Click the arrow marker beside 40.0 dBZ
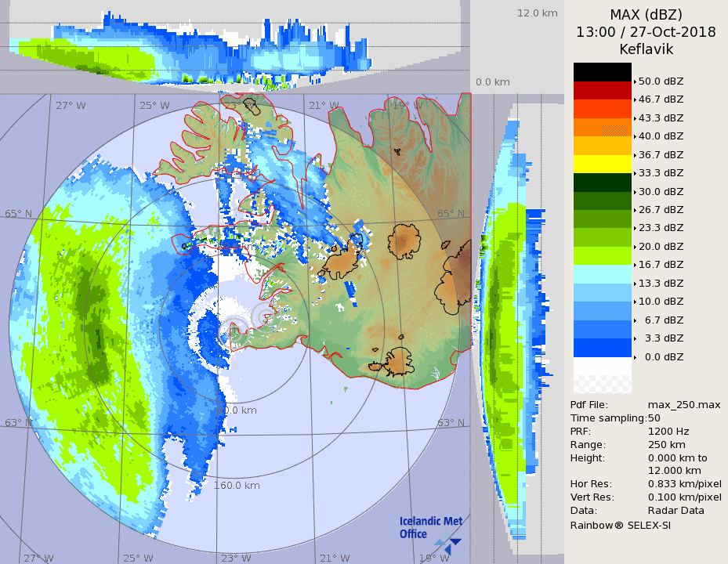The width and height of the screenshot is (728, 564). tap(635, 136)
